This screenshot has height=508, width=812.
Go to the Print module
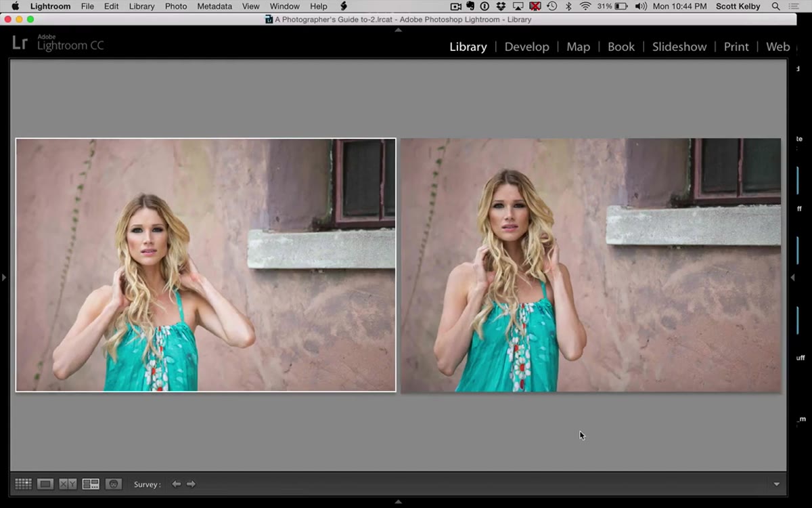[x=736, y=47]
